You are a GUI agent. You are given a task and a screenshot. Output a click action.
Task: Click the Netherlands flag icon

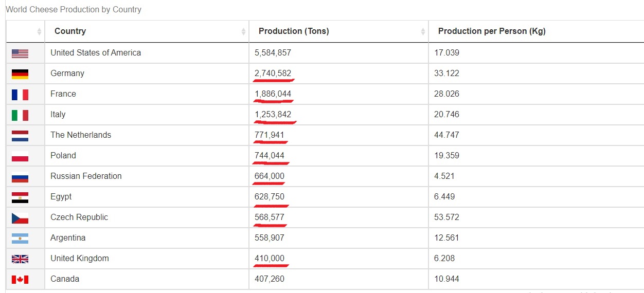[x=20, y=136]
